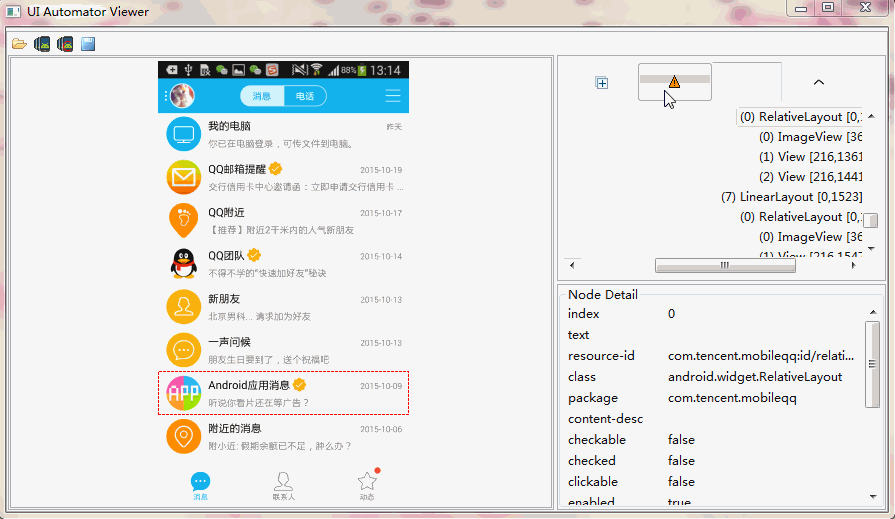This screenshot has height=519, width=895.
Task: Click the battery charging icon in the status bar
Action: point(361,70)
